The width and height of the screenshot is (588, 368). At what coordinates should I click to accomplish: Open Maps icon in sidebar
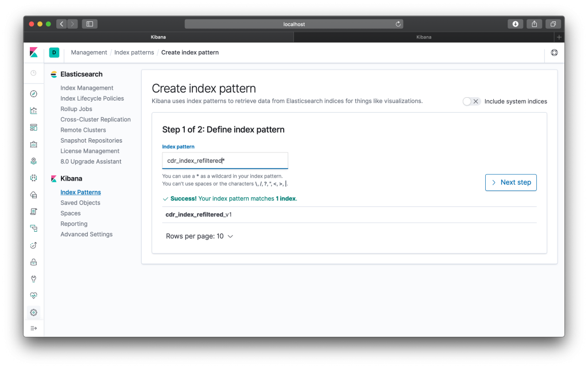pyautogui.click(x=34, y=161)
